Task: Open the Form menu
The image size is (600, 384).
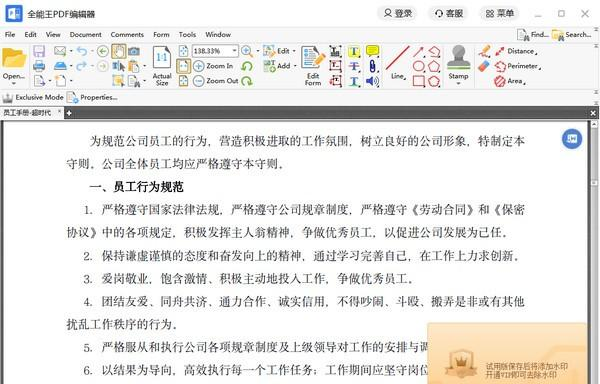Action: coord(161,34)
